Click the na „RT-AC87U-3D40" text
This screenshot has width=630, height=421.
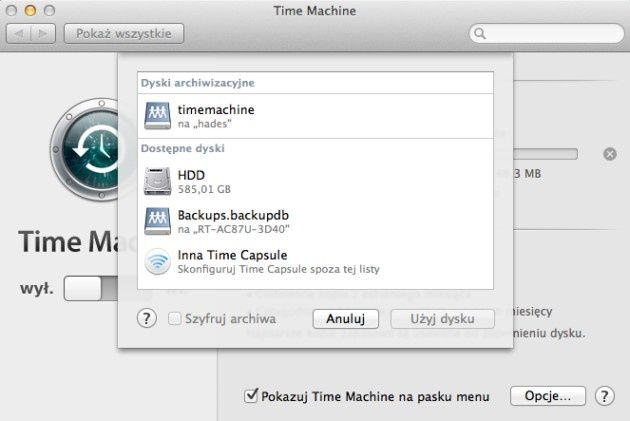pyautogui.click(x=233, y=229)
